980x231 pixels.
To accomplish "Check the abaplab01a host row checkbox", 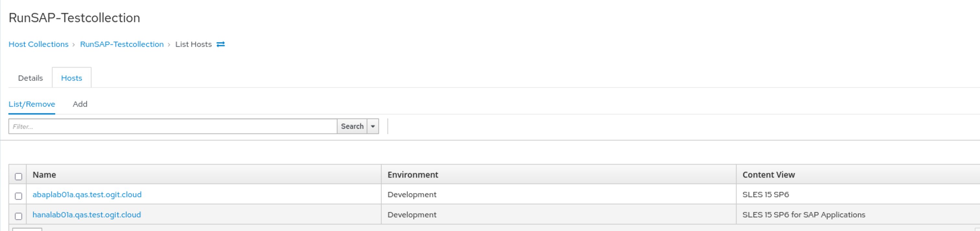I will [18, 196].
